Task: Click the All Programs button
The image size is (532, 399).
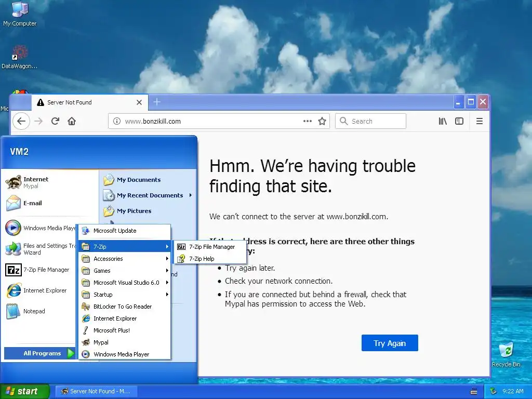Action: 40,353
